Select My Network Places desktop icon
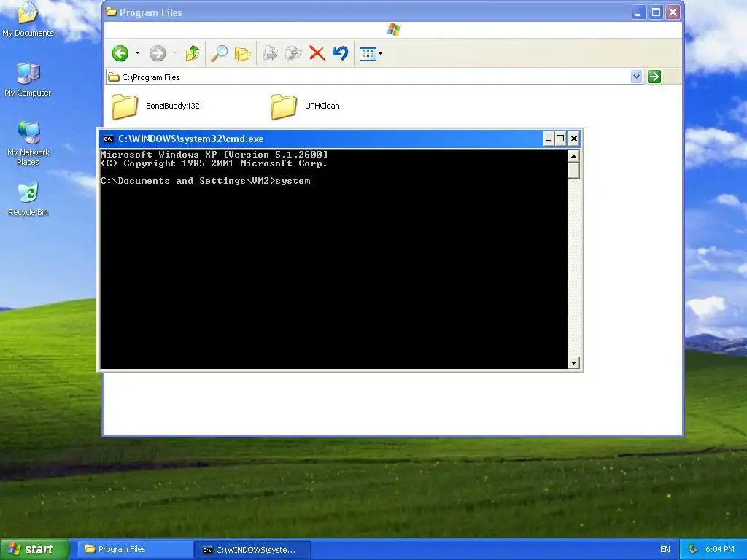This screenshot has width=747, height=560. click(x=28, y=144)
